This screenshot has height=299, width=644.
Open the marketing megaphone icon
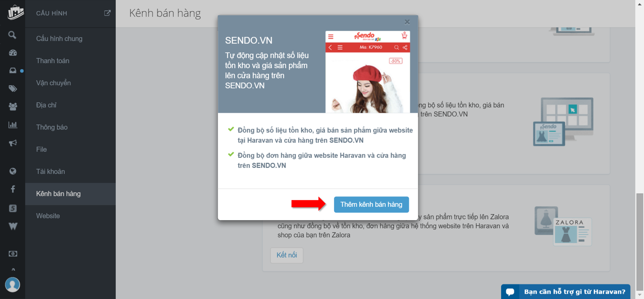[13, 143]
